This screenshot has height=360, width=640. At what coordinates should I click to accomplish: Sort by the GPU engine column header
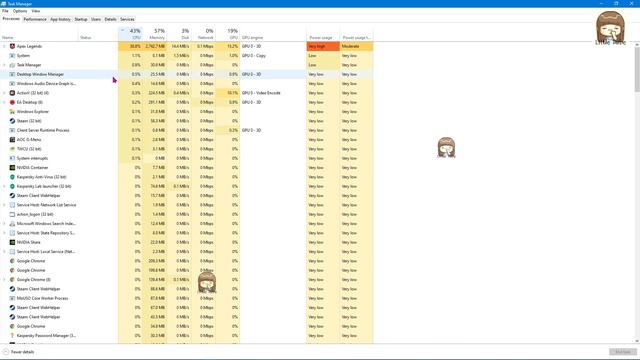273,34
